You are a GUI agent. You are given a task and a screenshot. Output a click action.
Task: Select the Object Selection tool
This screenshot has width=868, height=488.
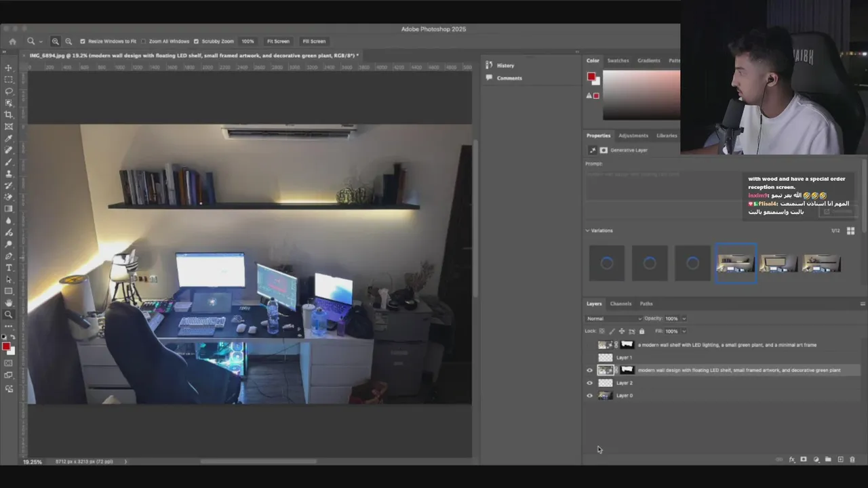point(9,103)
